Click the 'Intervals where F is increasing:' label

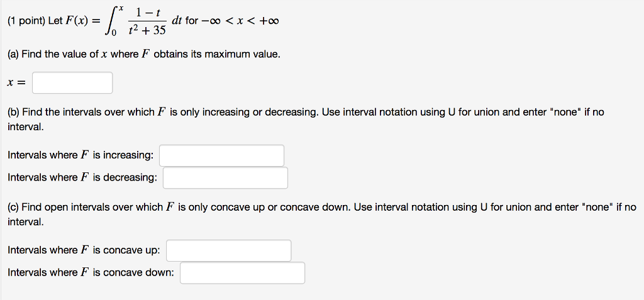[x=80, y=155]
